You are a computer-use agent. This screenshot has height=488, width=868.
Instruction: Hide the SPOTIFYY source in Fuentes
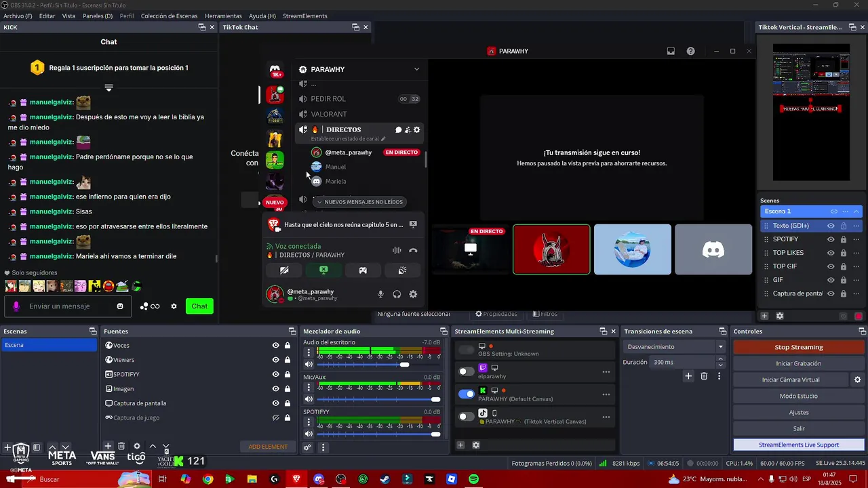tap(275, 374)
